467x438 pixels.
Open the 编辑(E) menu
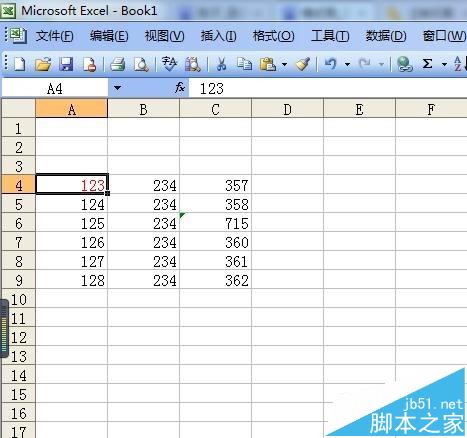point(109,36)
